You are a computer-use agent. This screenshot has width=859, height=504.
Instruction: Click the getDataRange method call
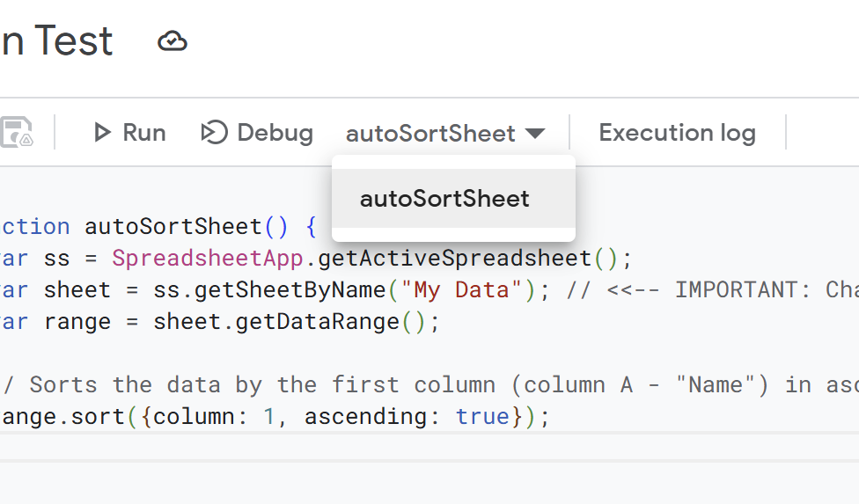click(317, 322)
